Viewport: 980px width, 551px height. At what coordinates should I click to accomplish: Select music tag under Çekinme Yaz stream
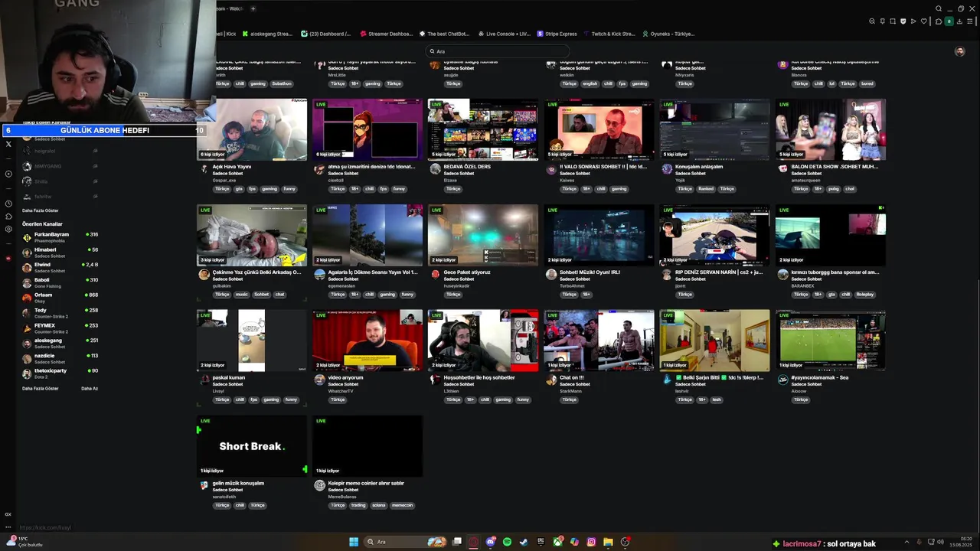pyautogui.click(x=242, y=294)
